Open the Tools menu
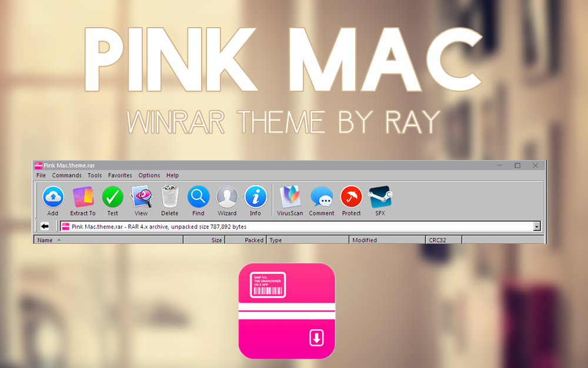 click(x=95, y=175)
